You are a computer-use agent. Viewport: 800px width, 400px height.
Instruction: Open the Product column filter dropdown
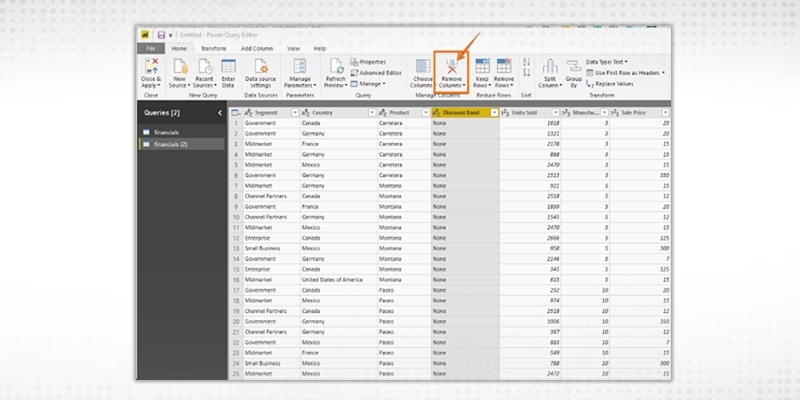point(426,113)
